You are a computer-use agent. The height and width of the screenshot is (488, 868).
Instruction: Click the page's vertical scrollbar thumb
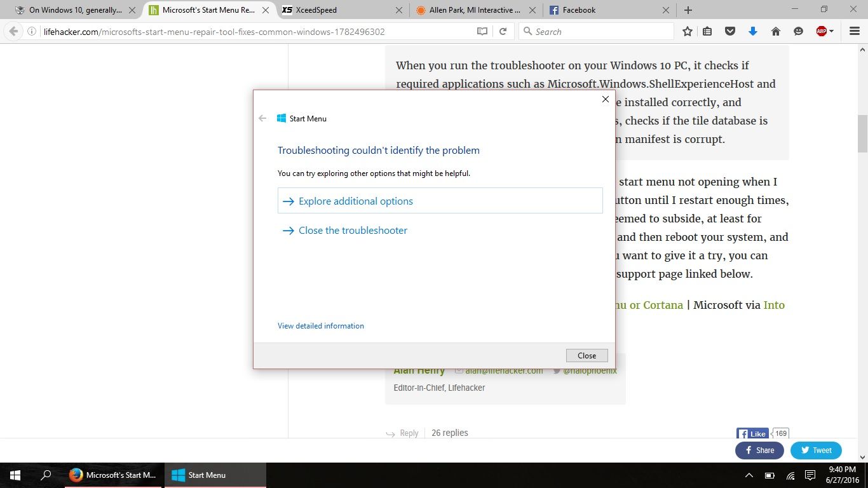(x=862, y=133)
